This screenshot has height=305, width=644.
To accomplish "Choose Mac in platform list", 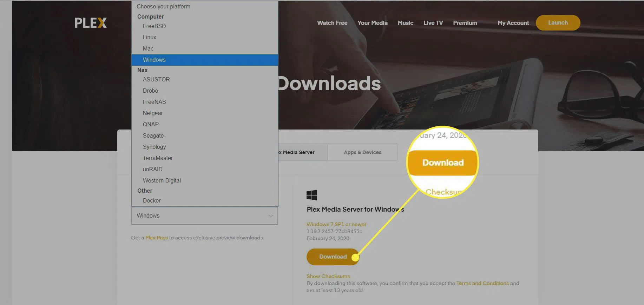I will point(205,48).
